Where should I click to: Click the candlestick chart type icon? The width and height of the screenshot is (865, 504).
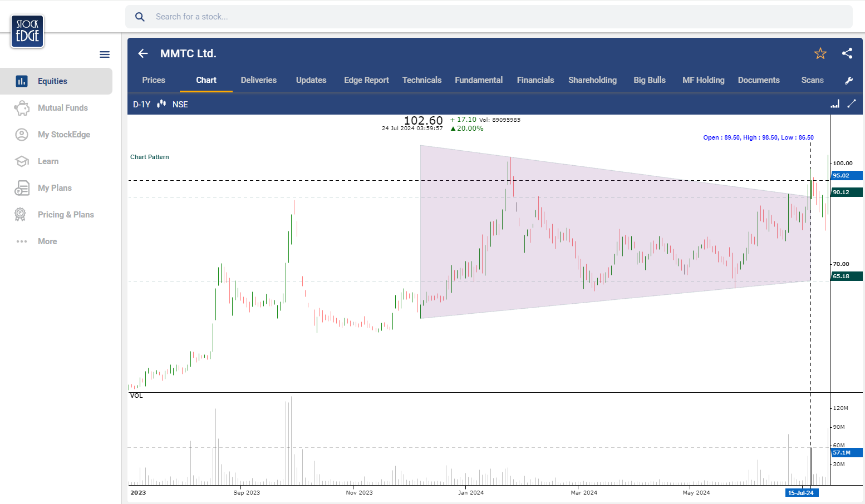coord(161,104)
